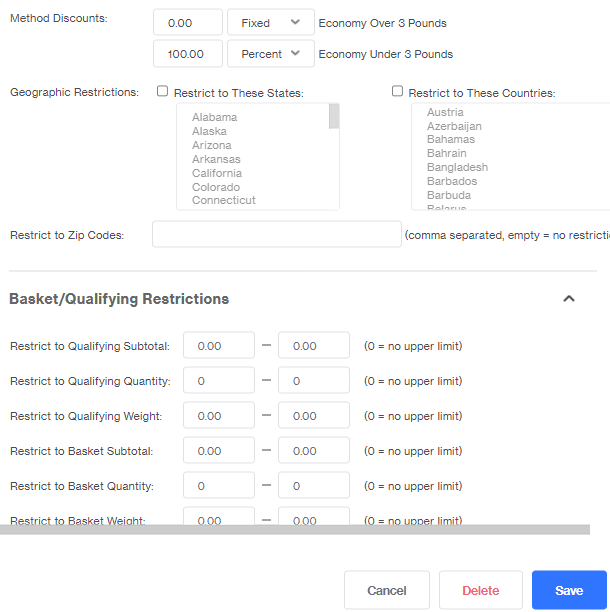Select Arkansas in the states list
Screen dimensions: 610x612
tap(216, 159)
